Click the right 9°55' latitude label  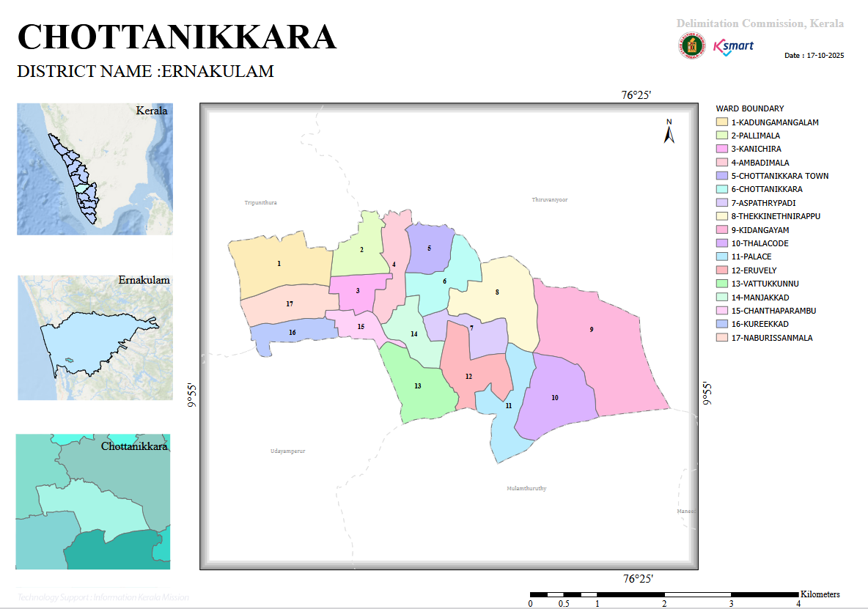click(707, 394)
